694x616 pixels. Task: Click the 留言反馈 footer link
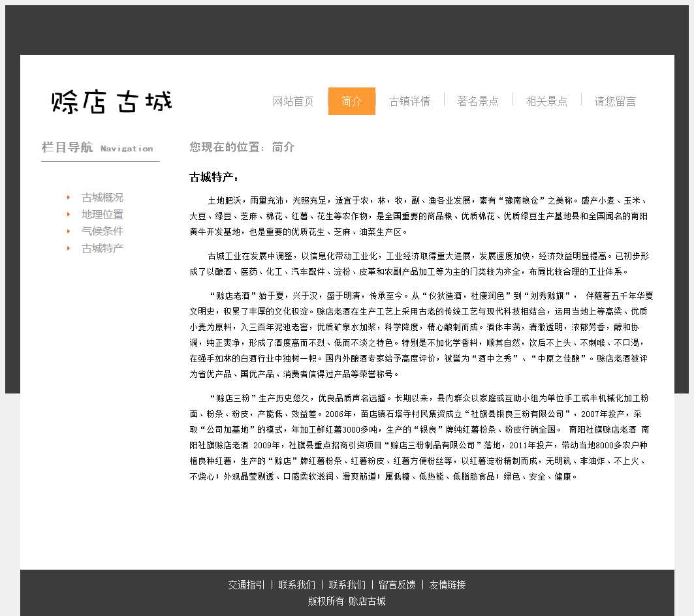(x=397, y=585)
